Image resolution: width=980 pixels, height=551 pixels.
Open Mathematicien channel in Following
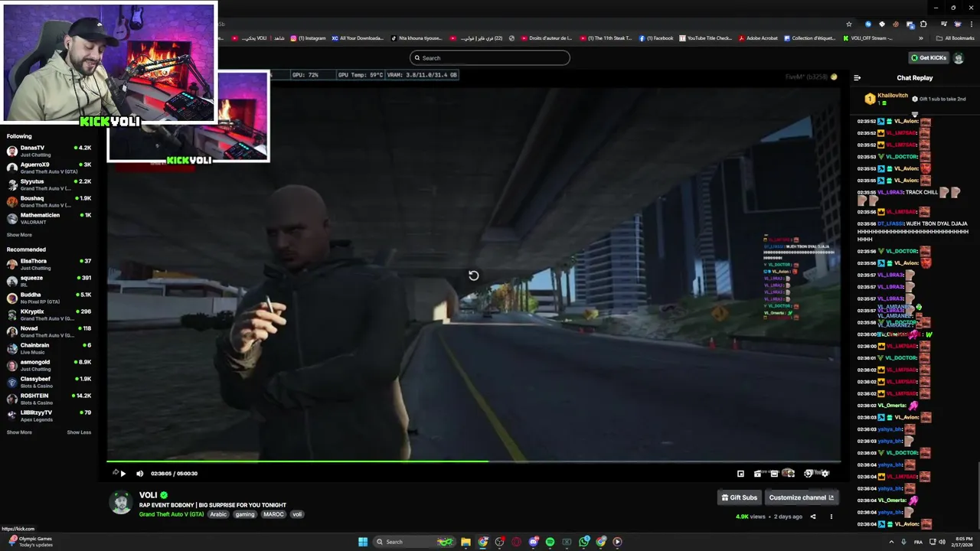coord(49,218)
